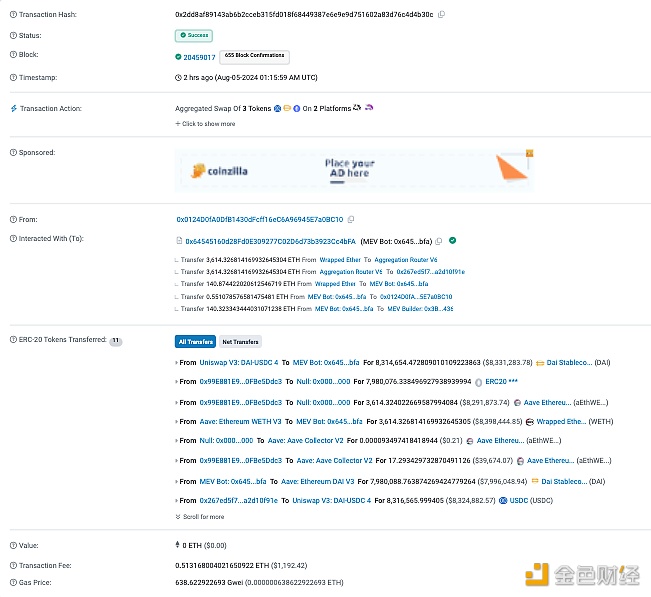Click help icon beside Value label
This screenshot has height=597, width=651.
pos(13,546)
